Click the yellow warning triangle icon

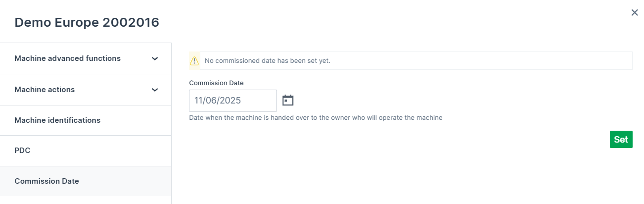coord(194,61)
